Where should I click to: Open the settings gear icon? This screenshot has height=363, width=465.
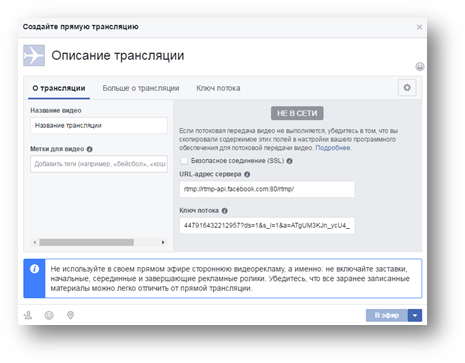[407, 88]
